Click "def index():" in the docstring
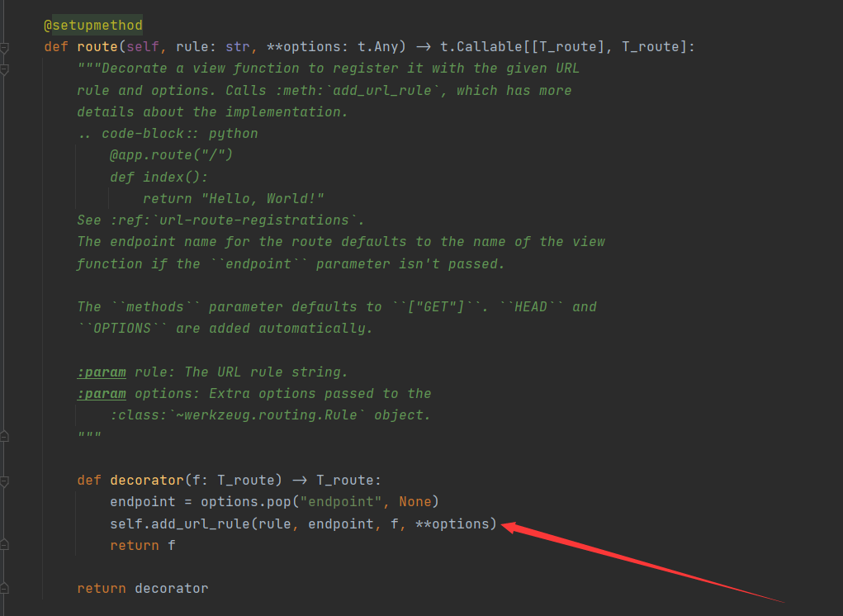This screenshot has width=843, height=616. coord(159,177)
